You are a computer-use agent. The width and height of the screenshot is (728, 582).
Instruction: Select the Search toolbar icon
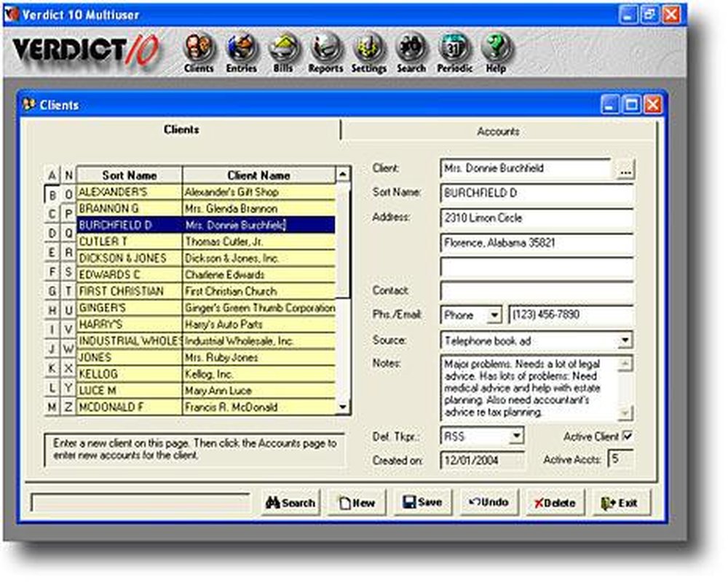coord(411,51)
